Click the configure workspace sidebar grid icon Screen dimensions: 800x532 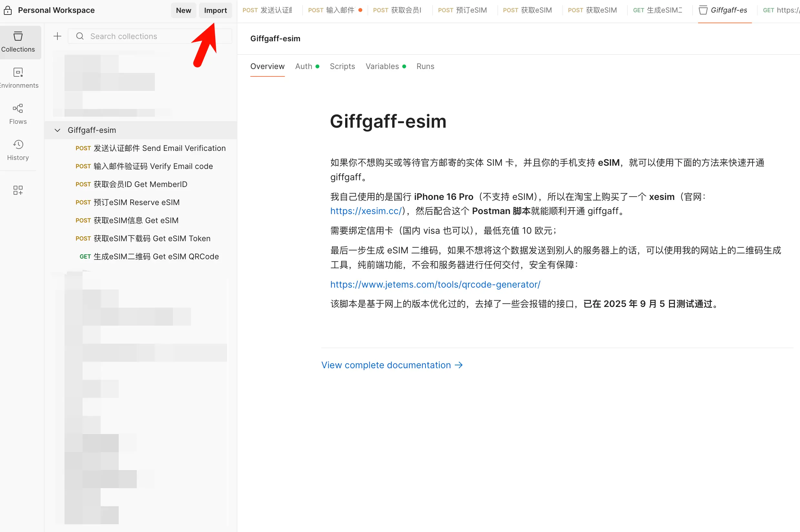point(18,190)
